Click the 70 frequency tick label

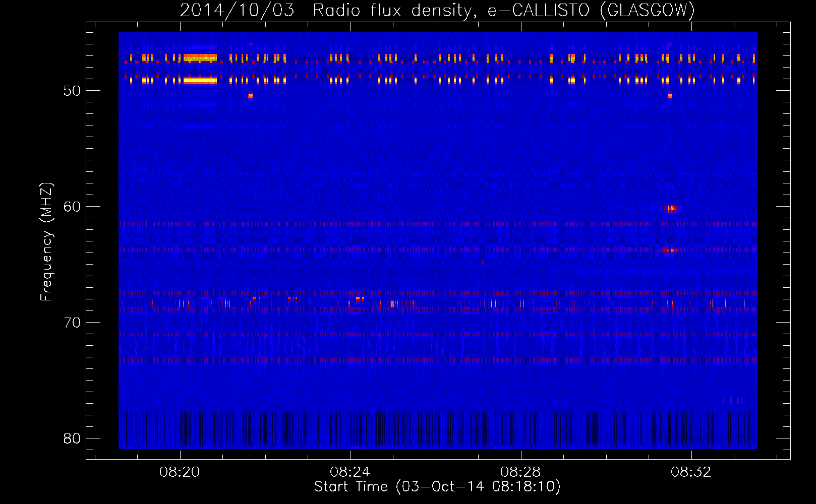coord(72,323)
